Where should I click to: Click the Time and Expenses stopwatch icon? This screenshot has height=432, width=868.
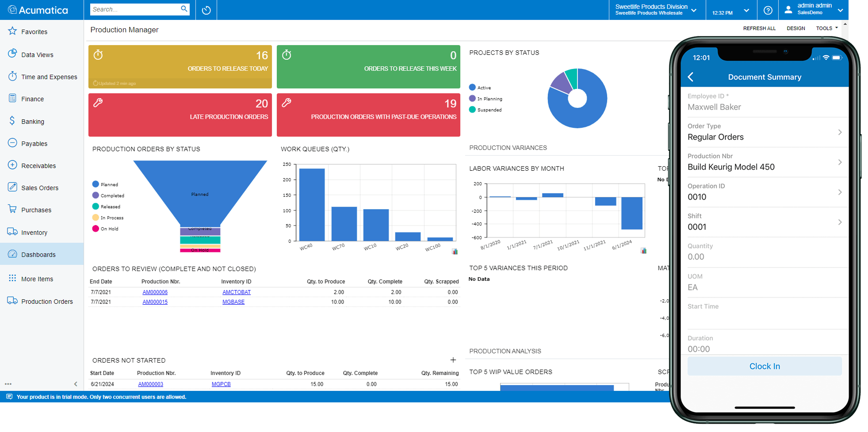pos(12,76)
